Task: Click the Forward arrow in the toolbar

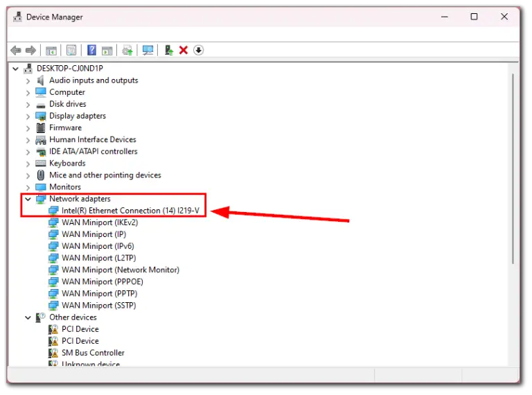Action: tap(31, 51)
